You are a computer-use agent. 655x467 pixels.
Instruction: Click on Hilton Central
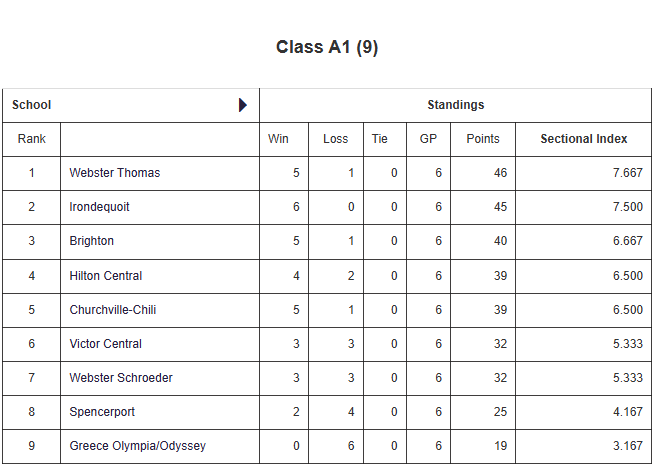(106, 276)
